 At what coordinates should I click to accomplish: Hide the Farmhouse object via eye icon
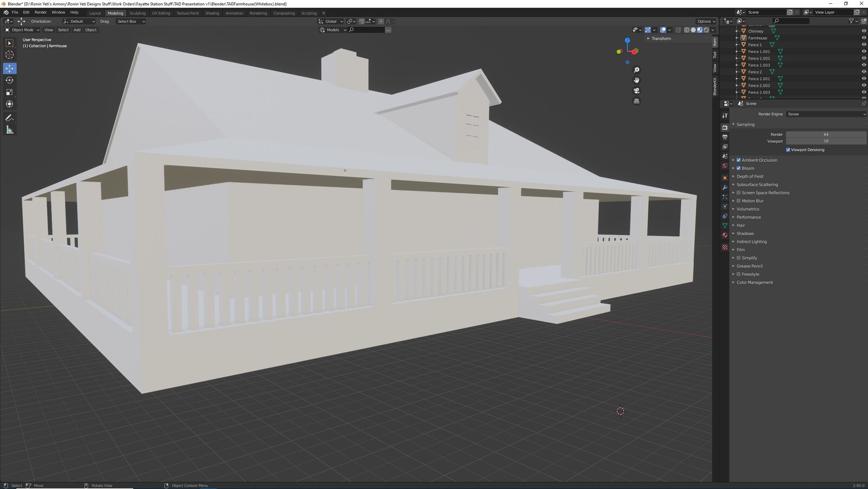pos(864,38)
